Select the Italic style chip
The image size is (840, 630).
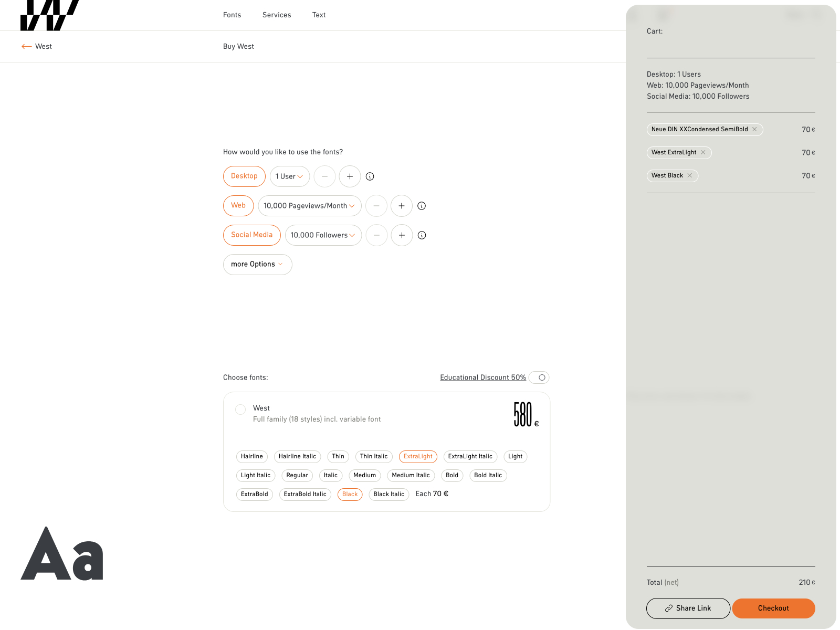click(331, 476)
